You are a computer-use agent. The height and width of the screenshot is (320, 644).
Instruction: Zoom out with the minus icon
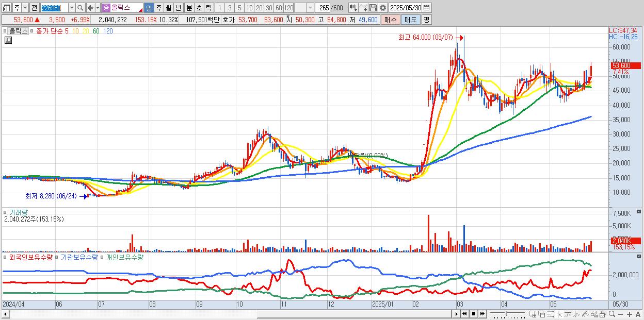click(x=621, y=314)
